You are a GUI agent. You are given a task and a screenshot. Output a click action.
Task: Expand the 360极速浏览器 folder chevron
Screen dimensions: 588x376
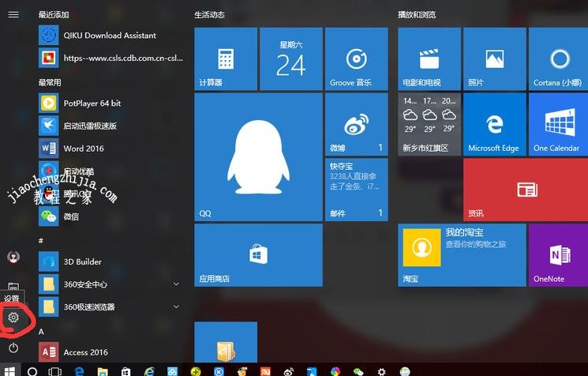tap(176, 307)
